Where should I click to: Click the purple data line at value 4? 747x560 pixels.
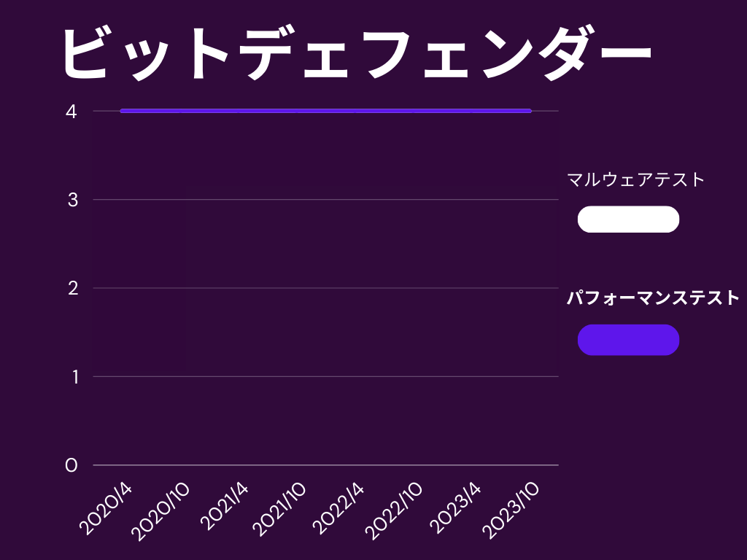(x=325, y=111)
